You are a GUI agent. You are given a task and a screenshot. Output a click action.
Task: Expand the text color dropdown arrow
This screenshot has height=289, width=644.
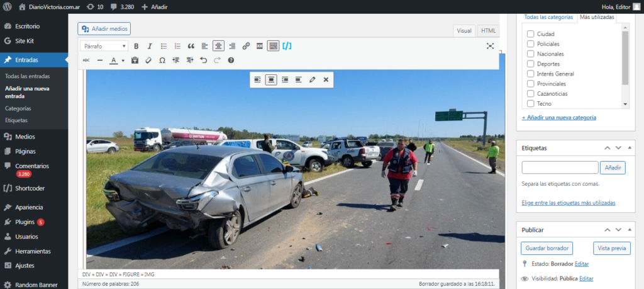click(x=123, y=61)
